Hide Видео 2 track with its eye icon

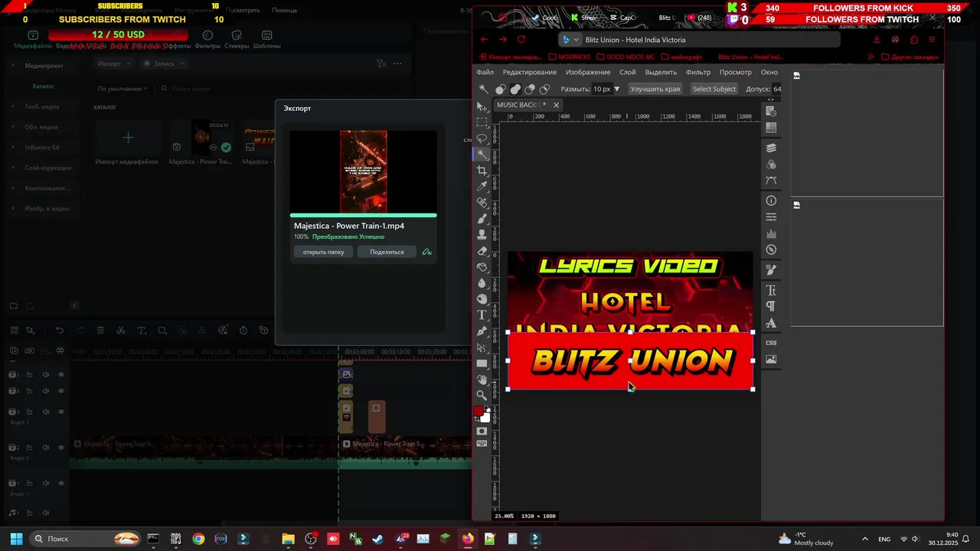pyautogui.click(x=61, y=448)
